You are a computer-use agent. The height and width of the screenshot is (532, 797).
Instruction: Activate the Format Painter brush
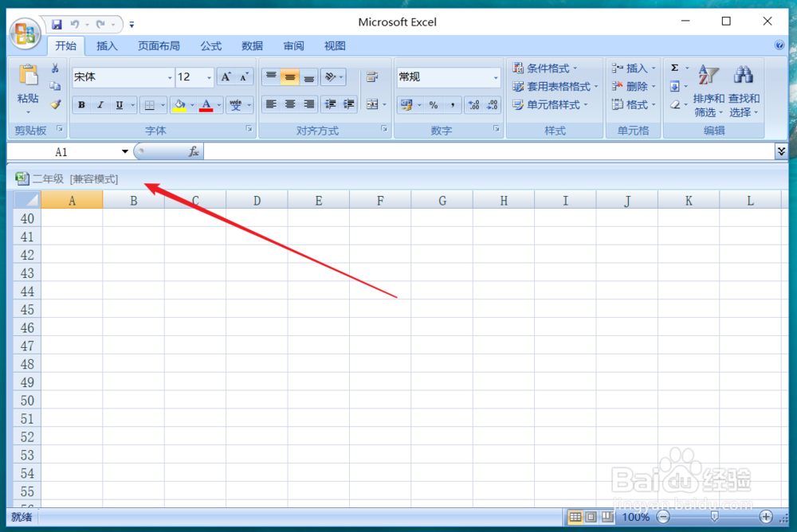click(x=55, y=104)
